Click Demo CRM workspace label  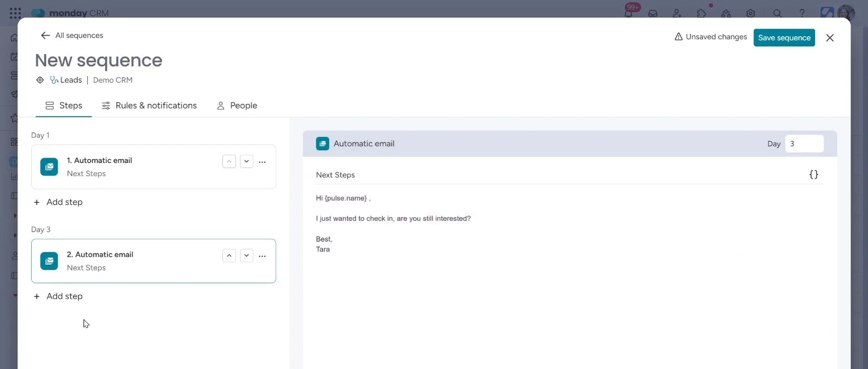113,80
